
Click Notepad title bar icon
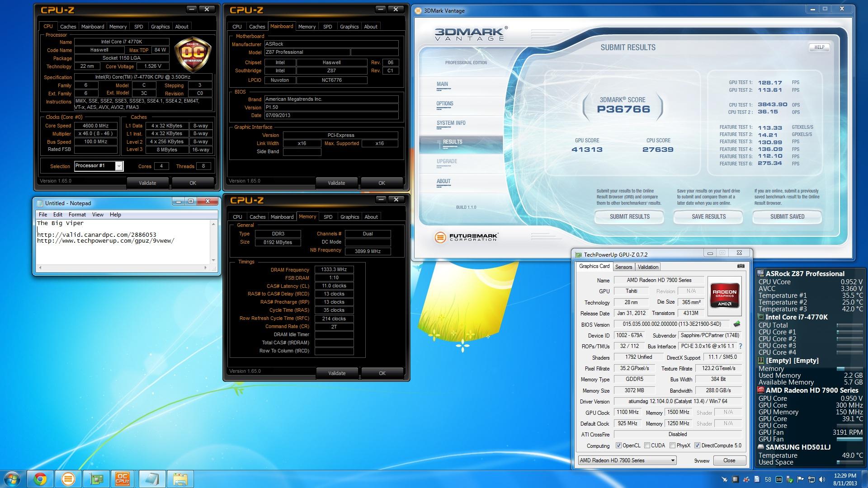pos(40,203)
